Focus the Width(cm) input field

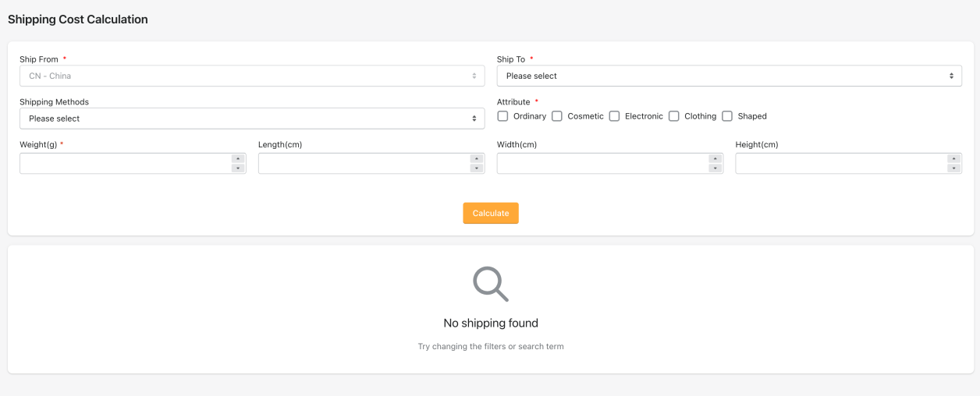pyautogui.click(x=610, y=163)
